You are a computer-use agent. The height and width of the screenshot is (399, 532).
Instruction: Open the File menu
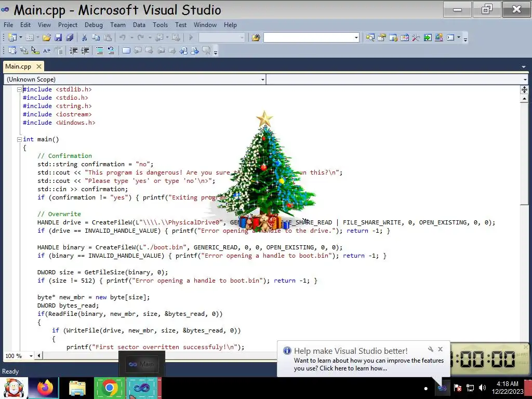point(8,25)
